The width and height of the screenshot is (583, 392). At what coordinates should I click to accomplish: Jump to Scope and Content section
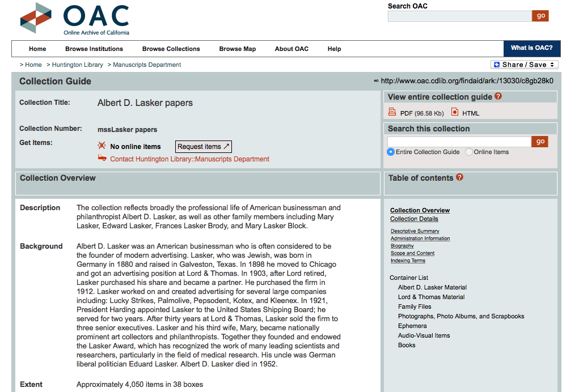(412, 253)
